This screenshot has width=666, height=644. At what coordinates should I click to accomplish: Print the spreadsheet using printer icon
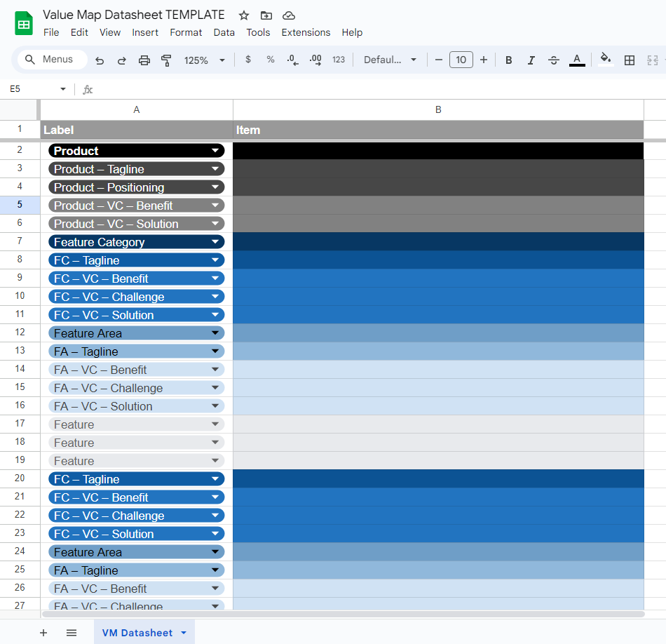[144, 60]
